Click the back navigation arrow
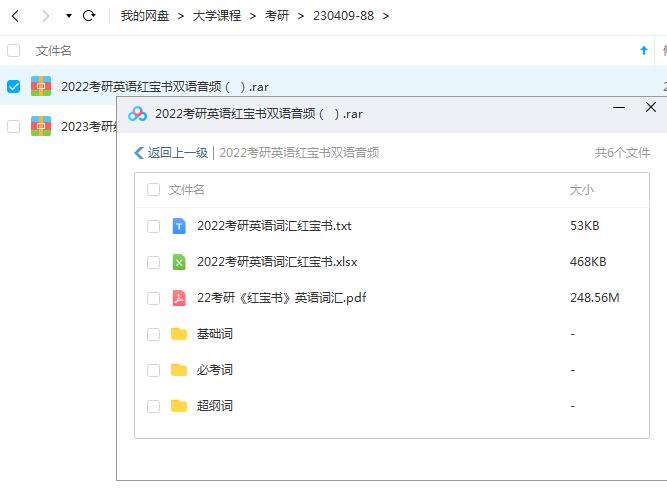667x501 pixels. 15,16
